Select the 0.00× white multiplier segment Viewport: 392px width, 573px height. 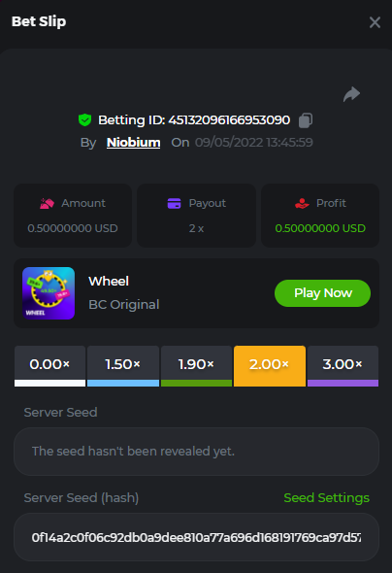[50, 366]
